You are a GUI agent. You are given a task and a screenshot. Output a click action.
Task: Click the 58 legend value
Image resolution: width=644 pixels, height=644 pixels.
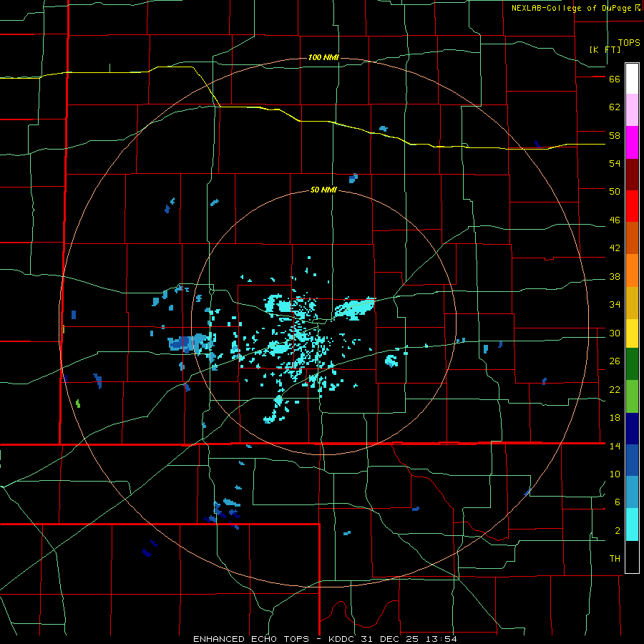615,135
